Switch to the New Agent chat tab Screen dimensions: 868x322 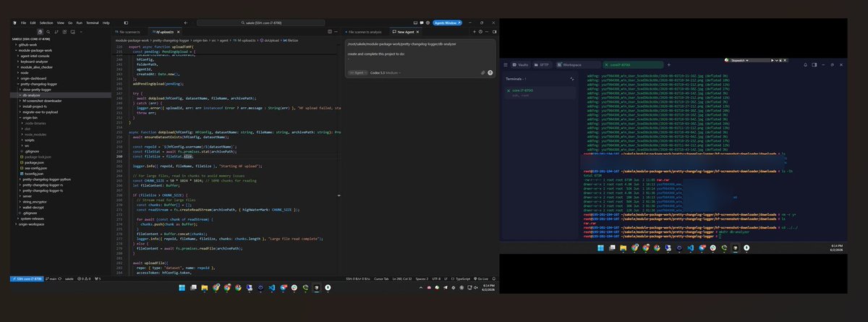tap(406, 32)
